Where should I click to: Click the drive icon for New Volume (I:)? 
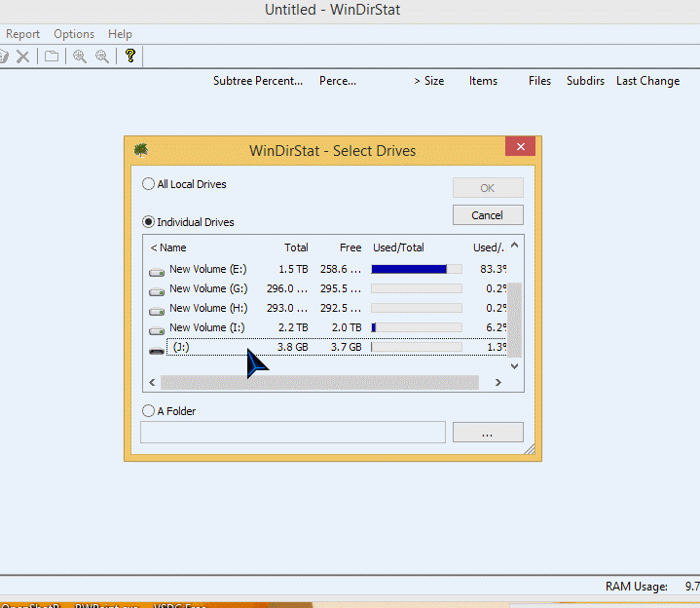pyautogui.click(x=157, y=330)
